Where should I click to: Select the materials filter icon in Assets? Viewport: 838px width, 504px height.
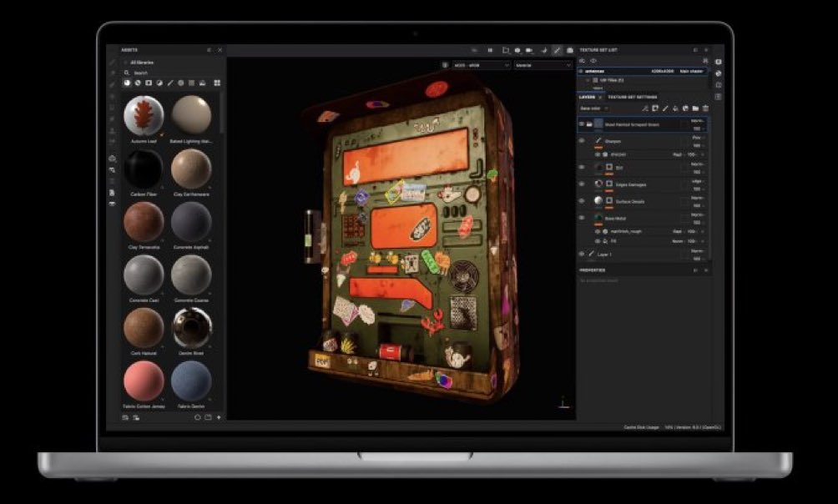(x=127, y=83)
